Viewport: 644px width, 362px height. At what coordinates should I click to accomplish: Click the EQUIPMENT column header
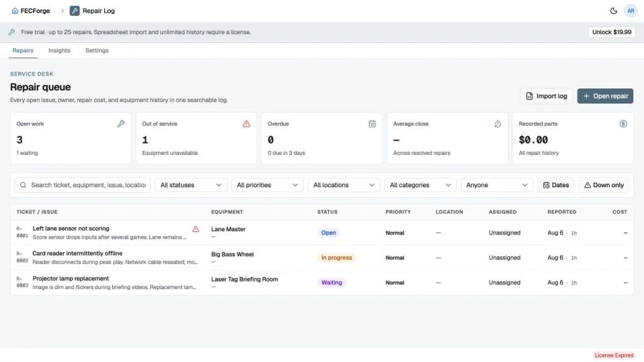[227, 213]
